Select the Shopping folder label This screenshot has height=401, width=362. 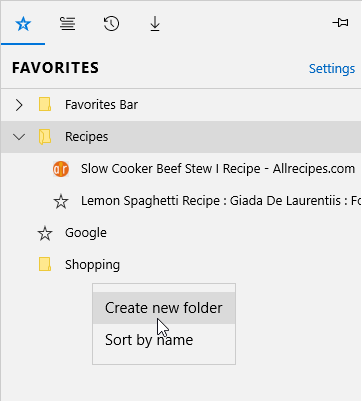point(92,265)
